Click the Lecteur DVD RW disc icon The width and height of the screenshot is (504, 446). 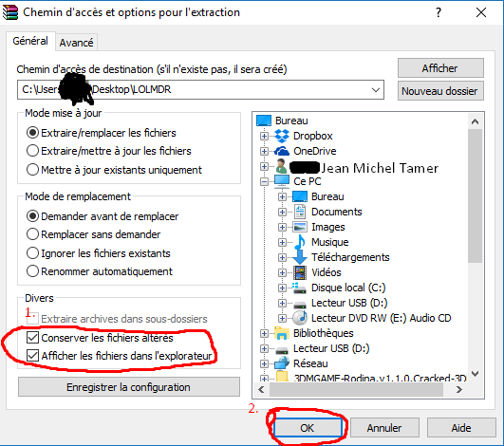pos(300,318)
